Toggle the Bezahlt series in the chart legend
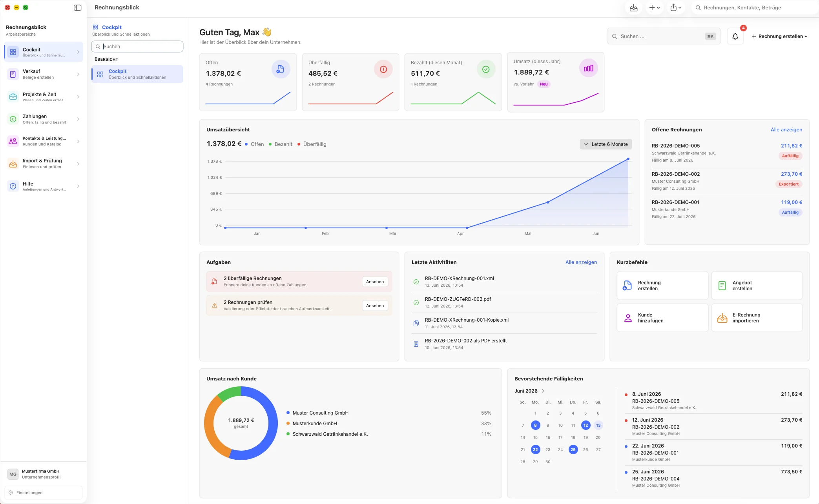The width and height of the screenshot is (819, 504). click(x=280, y=144)
